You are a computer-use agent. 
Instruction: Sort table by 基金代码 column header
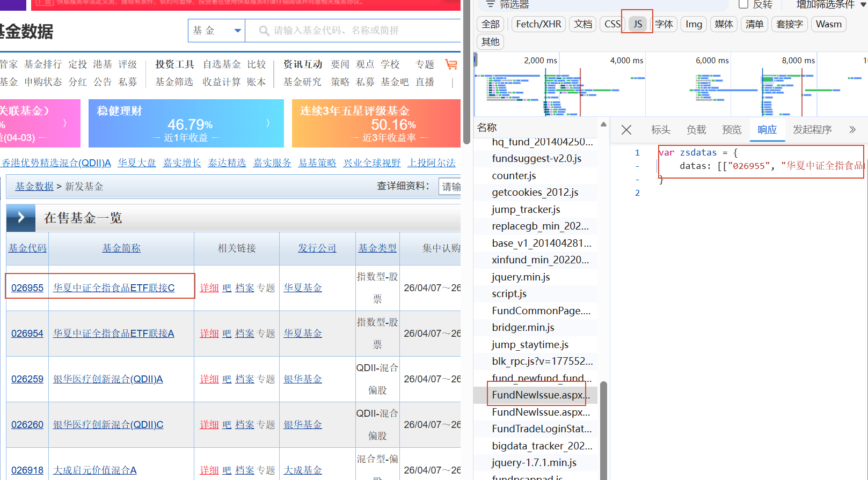tap(27, 248)
